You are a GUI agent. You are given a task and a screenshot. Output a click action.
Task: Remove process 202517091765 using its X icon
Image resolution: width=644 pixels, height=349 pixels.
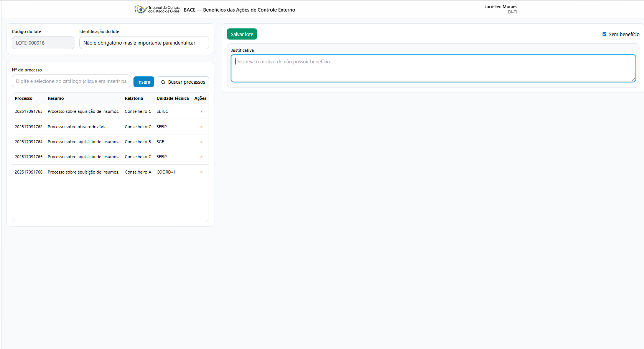pos(201,157)
